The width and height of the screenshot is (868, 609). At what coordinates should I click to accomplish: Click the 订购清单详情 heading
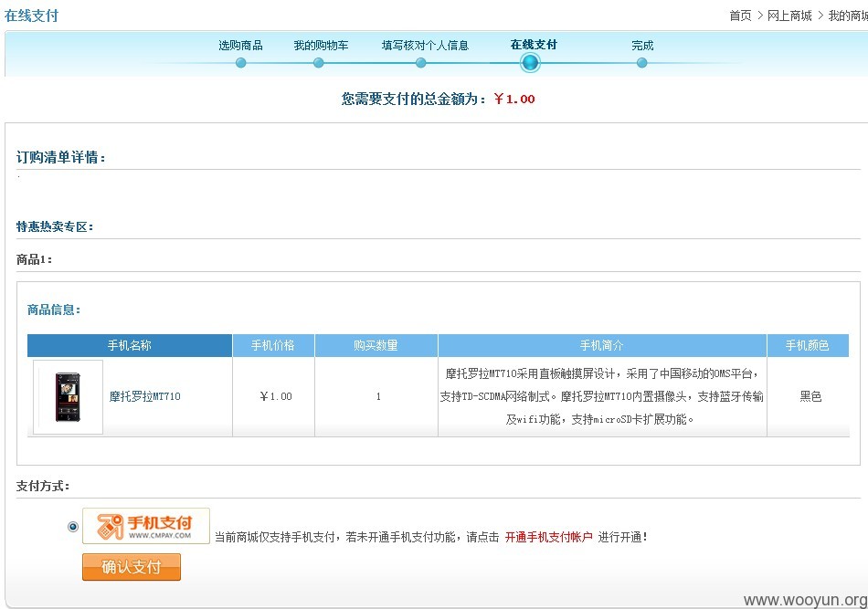pyautogui.click(x=61, y=158)
